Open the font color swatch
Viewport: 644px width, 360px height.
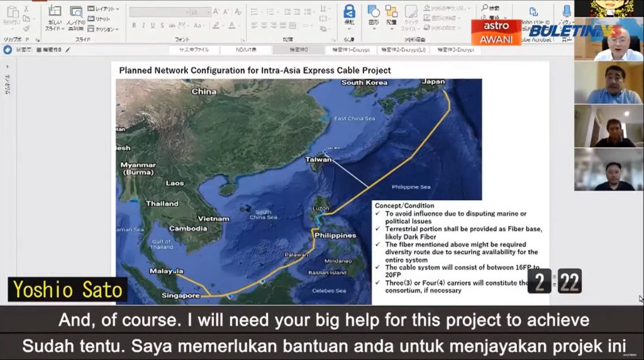[231, 25]
